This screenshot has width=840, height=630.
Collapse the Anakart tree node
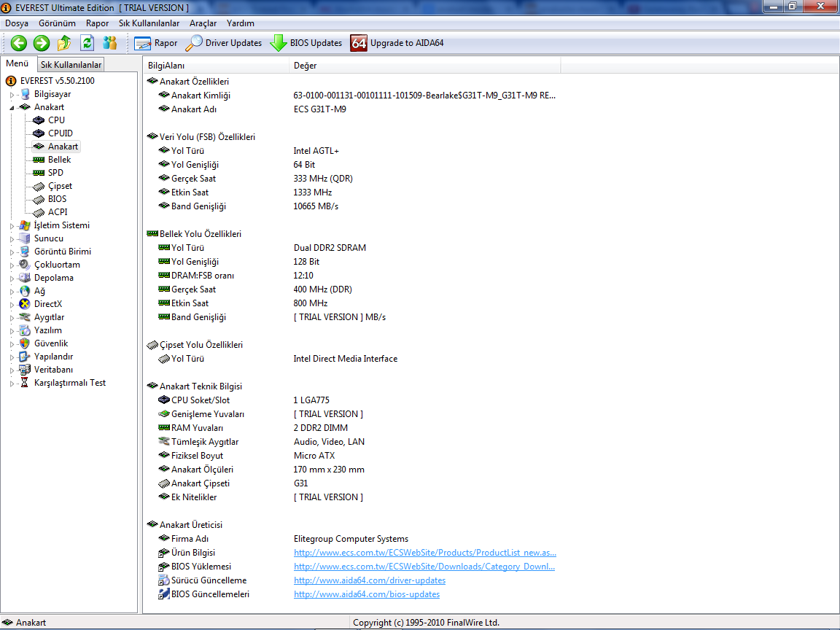tap(12, 108)
